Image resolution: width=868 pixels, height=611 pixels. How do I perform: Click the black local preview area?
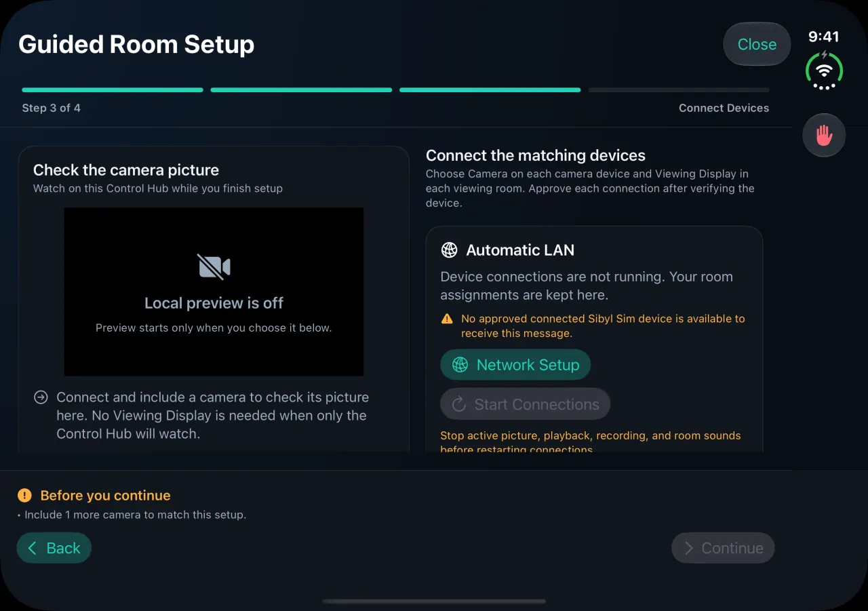click(214, 292)
